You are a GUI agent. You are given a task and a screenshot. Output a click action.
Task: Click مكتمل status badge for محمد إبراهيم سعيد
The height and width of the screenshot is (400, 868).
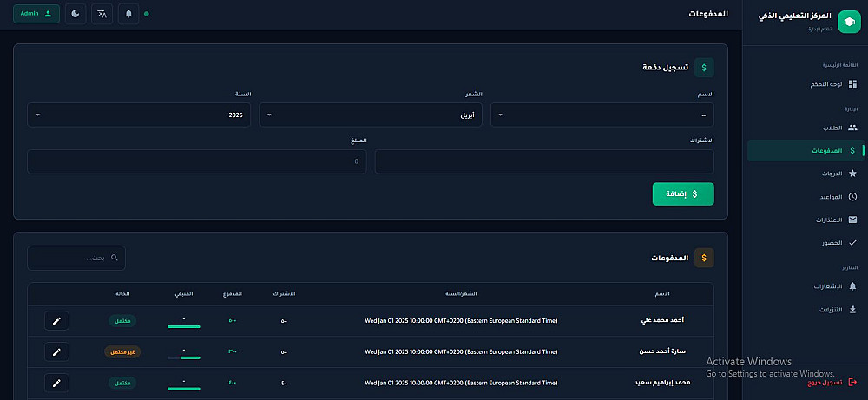pyautogui.click(x=122, y=383)
